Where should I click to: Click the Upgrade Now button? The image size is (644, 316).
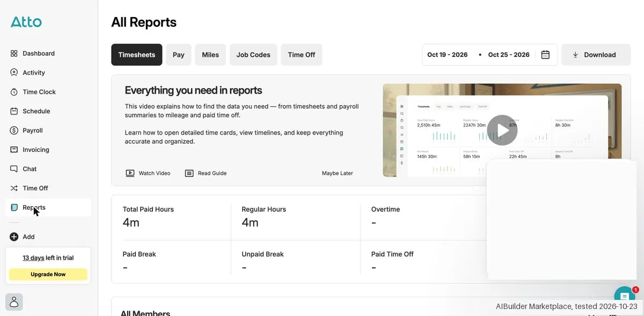pyautogui.click(x=48, y=274)
